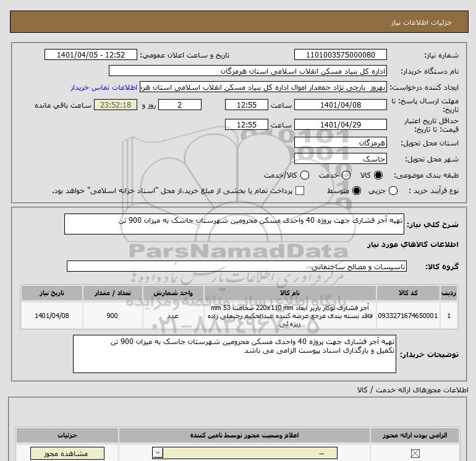Image resolution: width=476 pixels, height=461 pixels.
Task: Click the اطلاعات کالاهای مورد نیاز heading
Action: [x=413, y=244]
